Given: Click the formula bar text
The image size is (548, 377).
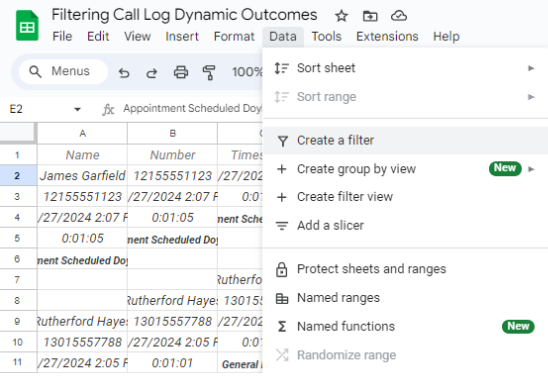Looking at the screenshot, I should tap(192, 109).
